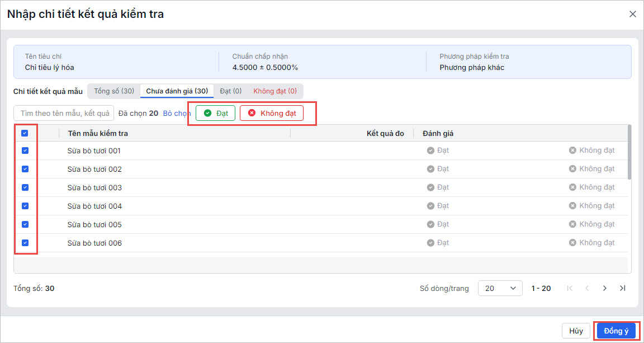644x343 pixels.
Task: Click the Bỏ chọn deselect link
Action: (177, 113)
